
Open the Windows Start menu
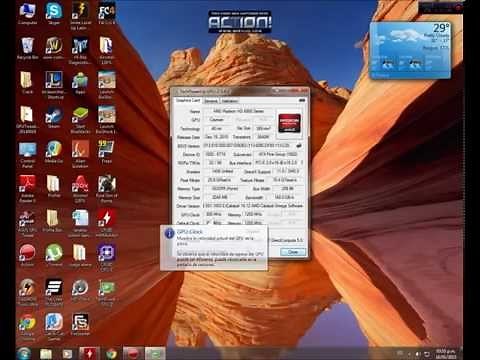click(x=24, y=353)
